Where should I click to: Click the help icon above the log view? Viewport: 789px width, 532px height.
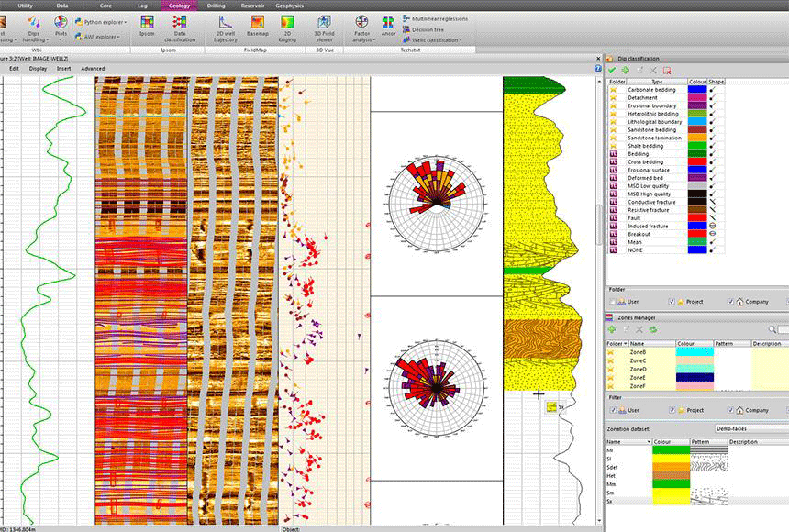pyautogui.click(x=598, y=69)
